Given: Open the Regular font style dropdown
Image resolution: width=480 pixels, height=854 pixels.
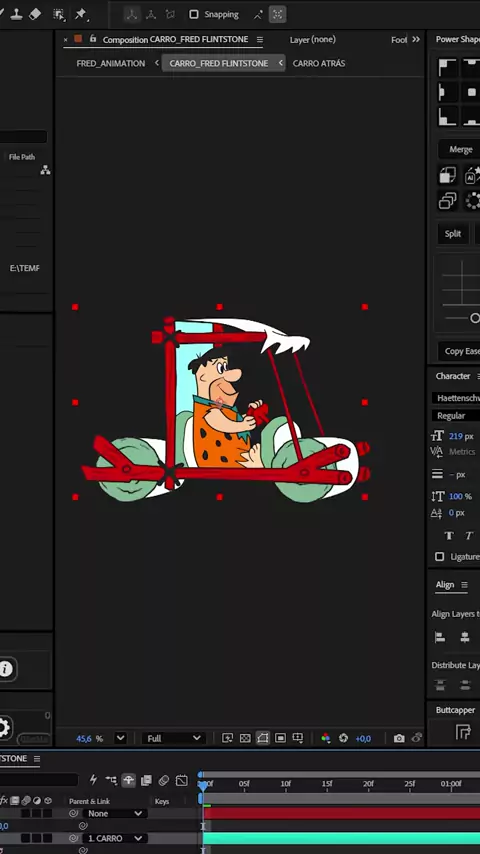Looking at the screenshot, I should point(455,416).
